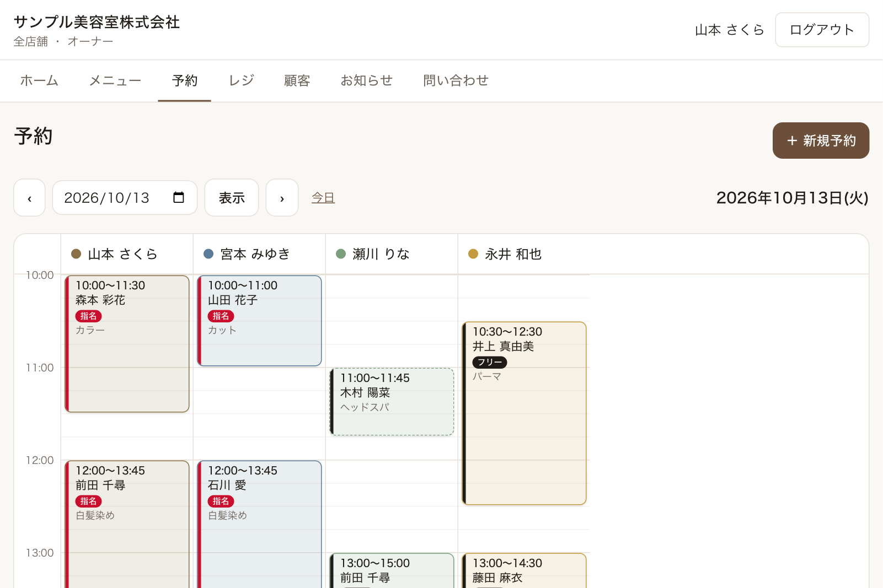The width and height of the screenshot is (883, 588).
Task: Click the 指名 badge on 山田 花子 booking
Action: (x=221, y=316)
